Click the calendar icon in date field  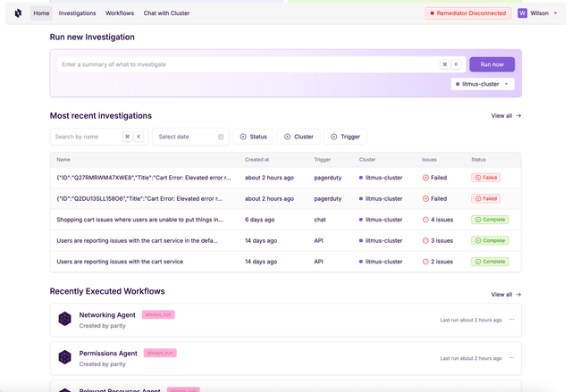(x=221, y=137)
